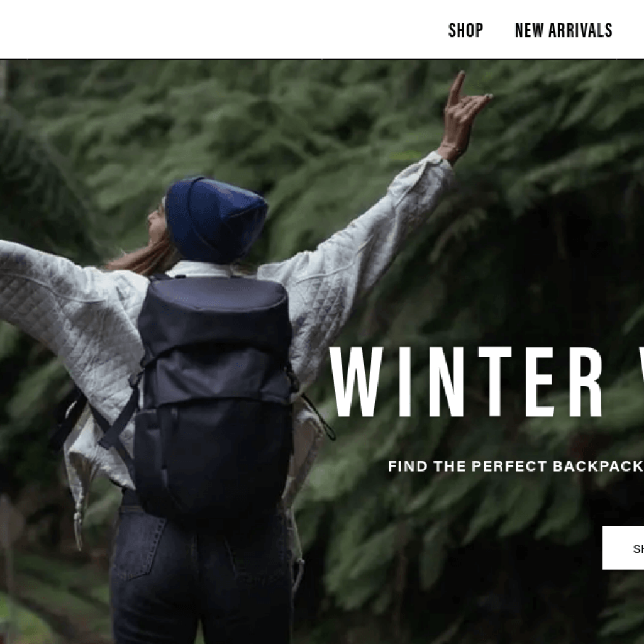This screenshot has width=644, height=644.
Task: Click the letter W in WINTER
Action: click(357, 382)
